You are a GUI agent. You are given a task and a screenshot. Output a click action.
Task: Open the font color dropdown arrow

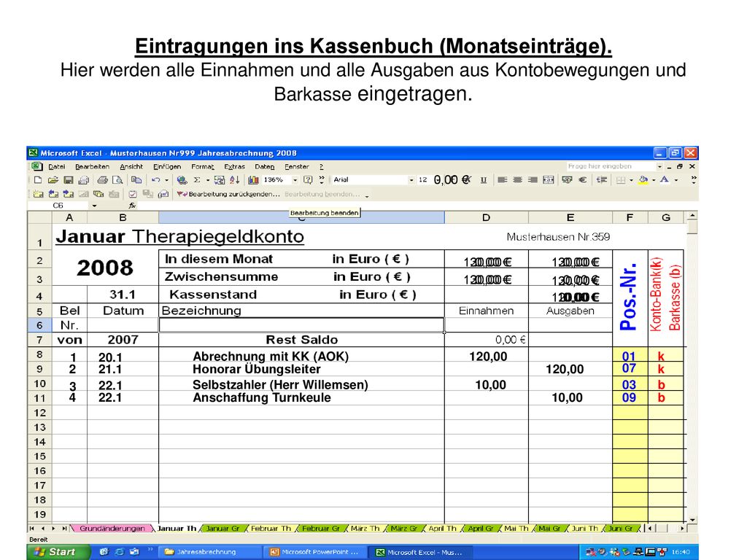pos(676,180)
